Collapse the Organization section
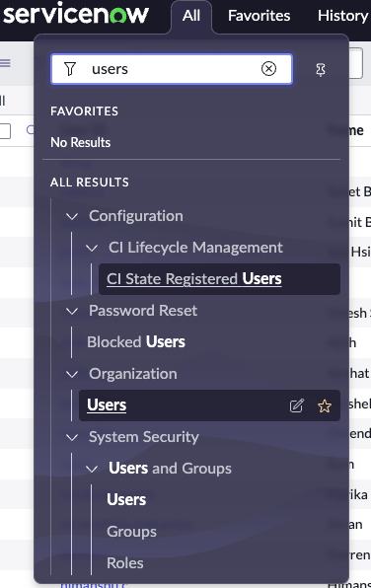 point(72,374)
